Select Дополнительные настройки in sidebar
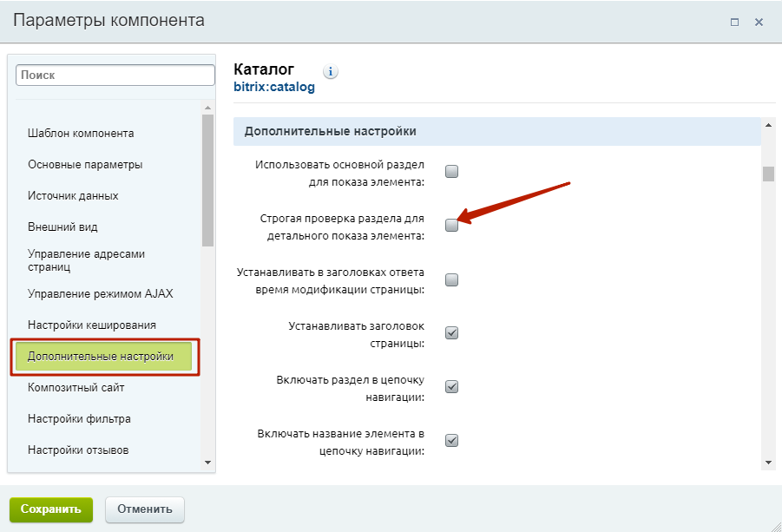 [x=101, y=357]
